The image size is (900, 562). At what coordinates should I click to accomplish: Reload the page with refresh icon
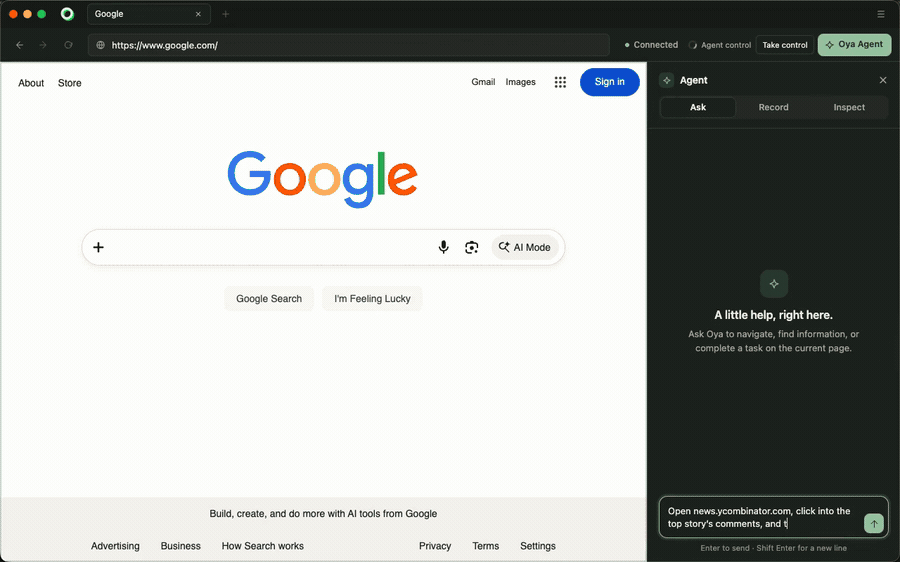(x=68, y=45)
